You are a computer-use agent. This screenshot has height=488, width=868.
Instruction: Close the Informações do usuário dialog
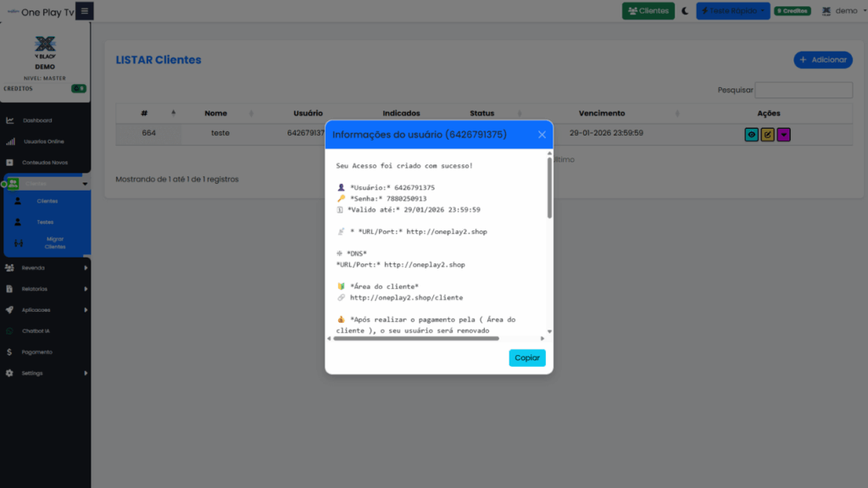[x=542, y=135]
